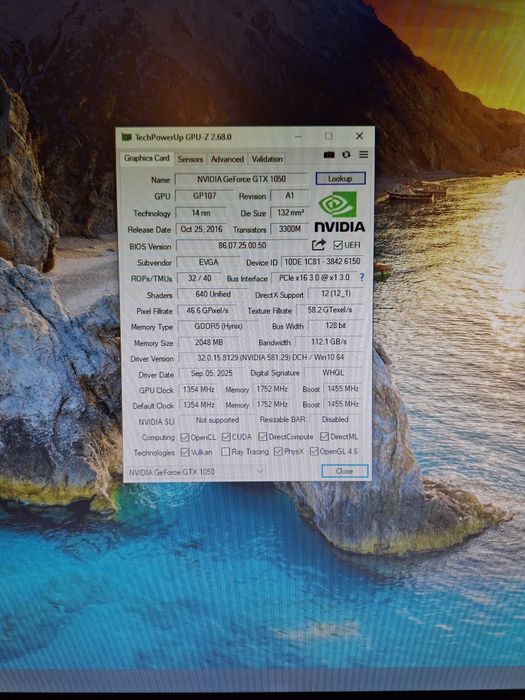This screenshot has width=525, height=700.
Task: Click the Device ID value 10DE 1C81
Action: coord(322,261)
